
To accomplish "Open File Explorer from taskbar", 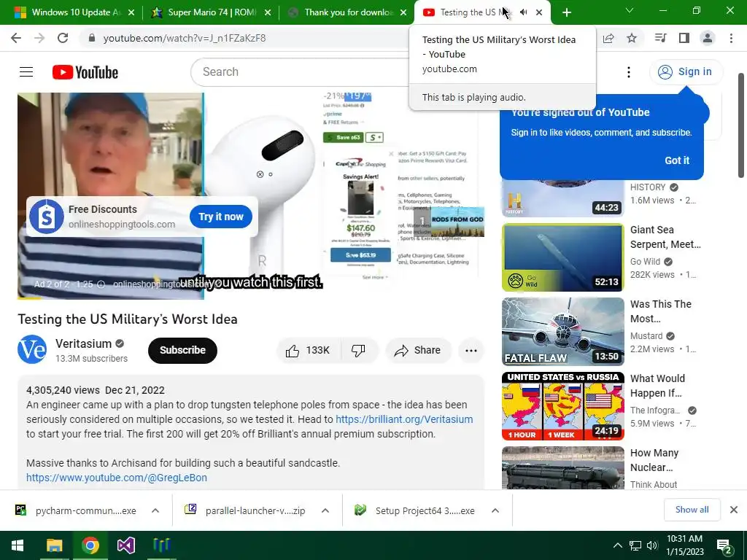I will pyautogui.click(x=54, y=545).
